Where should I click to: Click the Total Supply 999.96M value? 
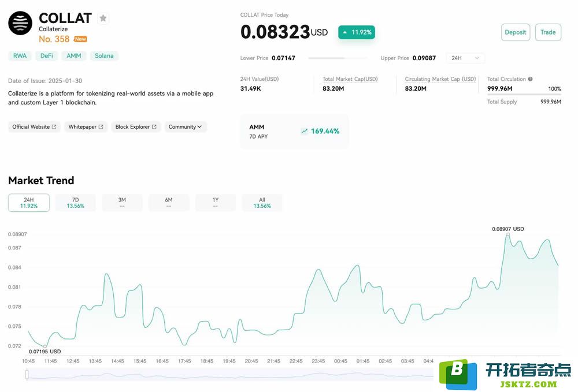pyautogui.click(x=551, y=102)
